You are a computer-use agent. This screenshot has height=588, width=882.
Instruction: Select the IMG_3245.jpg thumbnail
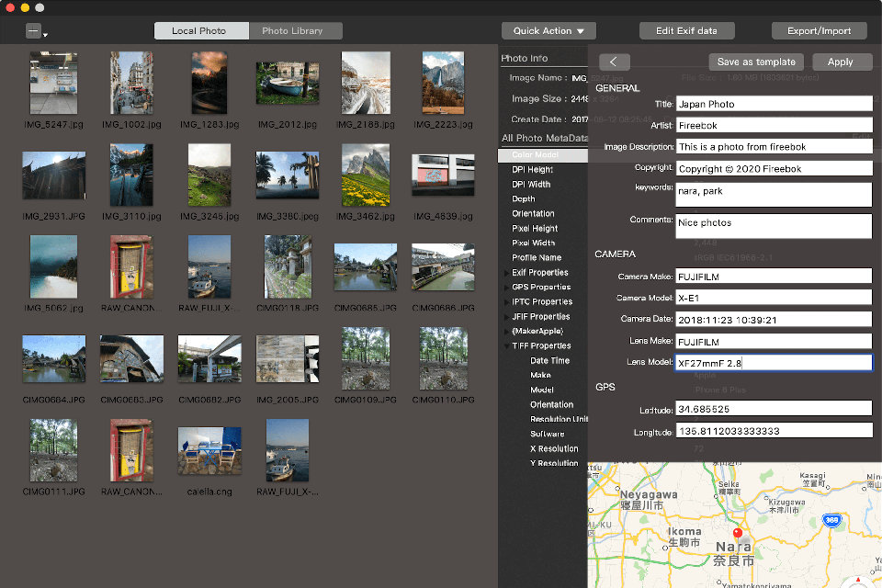209,175
